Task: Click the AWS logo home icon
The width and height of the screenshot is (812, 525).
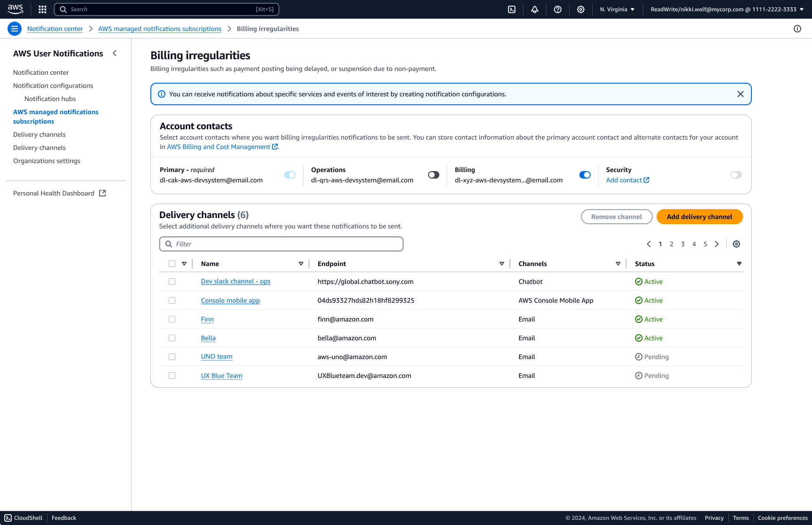Action: 15,9
